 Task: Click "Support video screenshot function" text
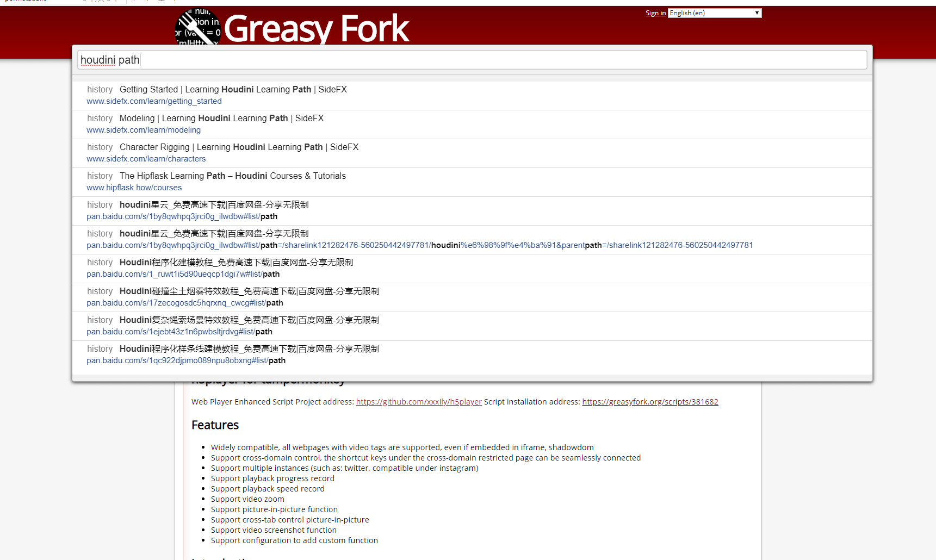[274, 530]
